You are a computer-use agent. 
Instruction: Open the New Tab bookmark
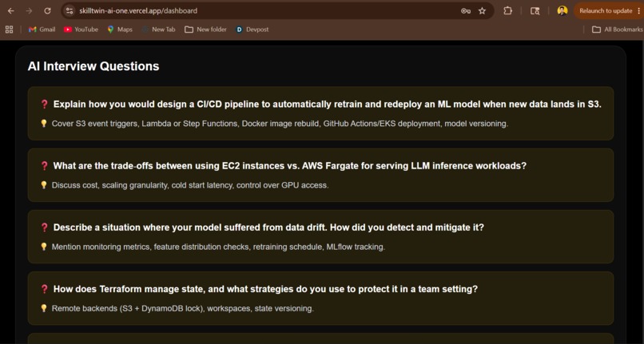pos(158,30)
